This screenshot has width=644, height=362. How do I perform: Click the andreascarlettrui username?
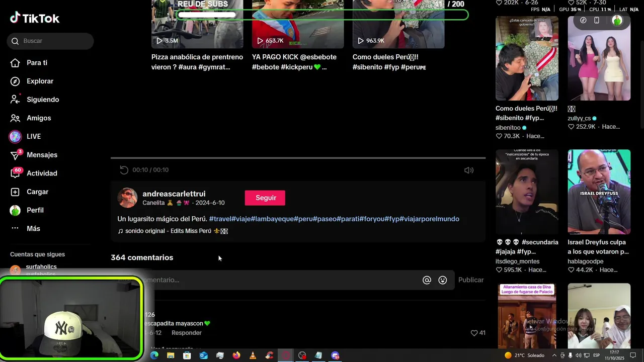coord(174,194)
